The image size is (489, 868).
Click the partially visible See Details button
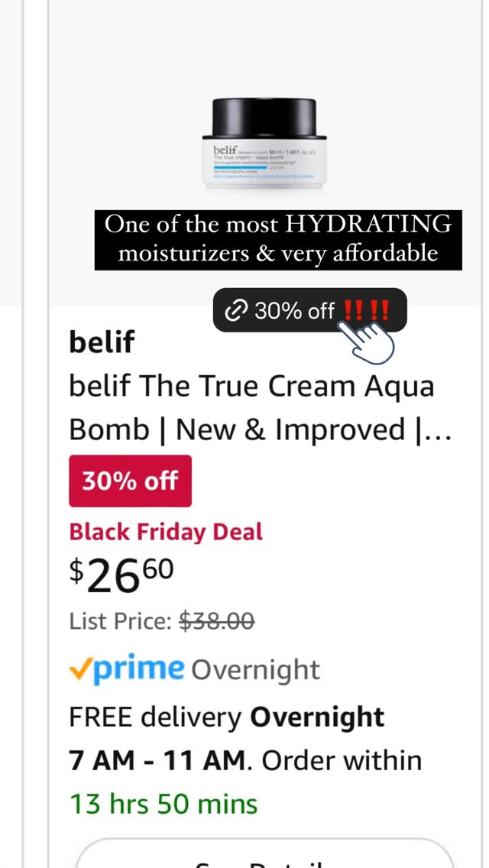[264, 853]
